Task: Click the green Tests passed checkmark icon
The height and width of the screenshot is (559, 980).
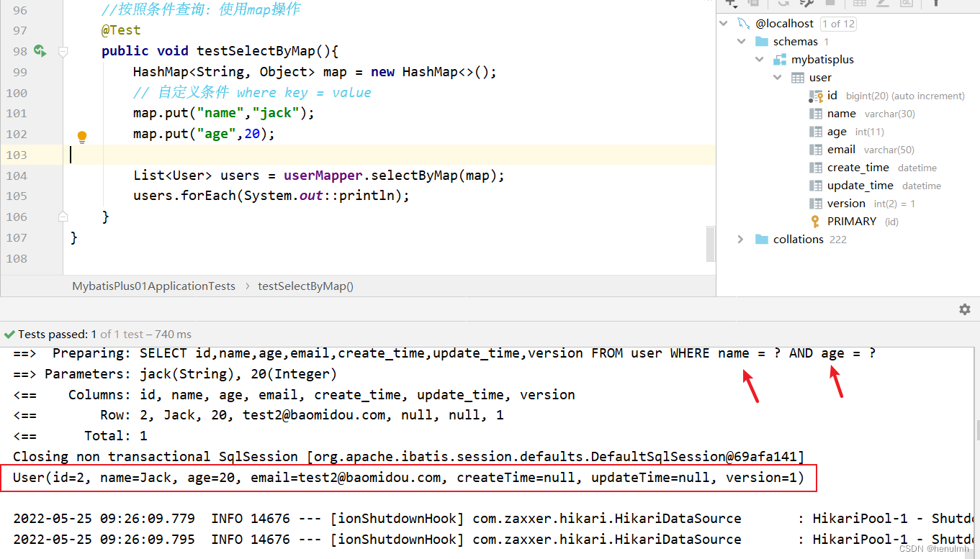Action: (9, 335)
